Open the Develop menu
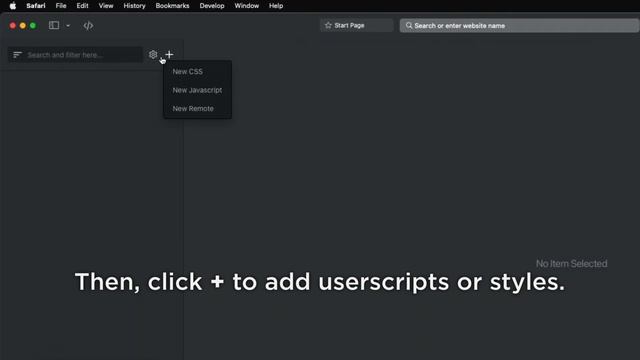 pos(212,6)
